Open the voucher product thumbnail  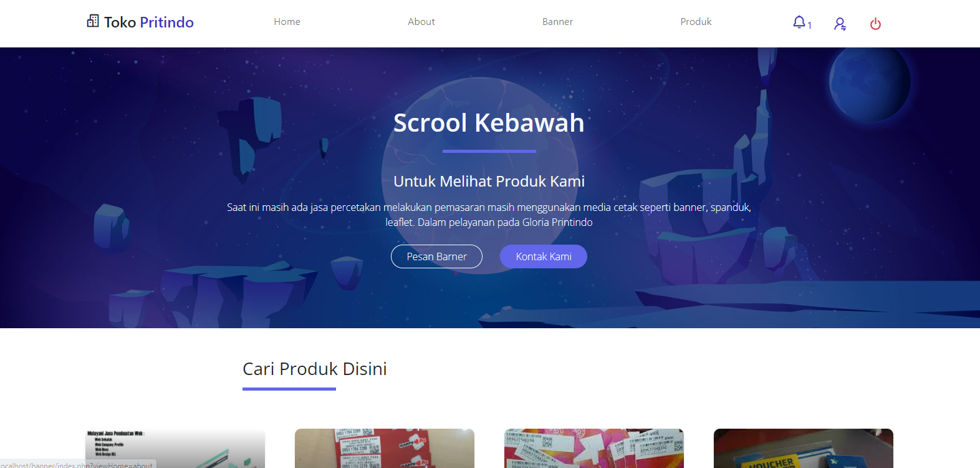[x=804, y=448]
